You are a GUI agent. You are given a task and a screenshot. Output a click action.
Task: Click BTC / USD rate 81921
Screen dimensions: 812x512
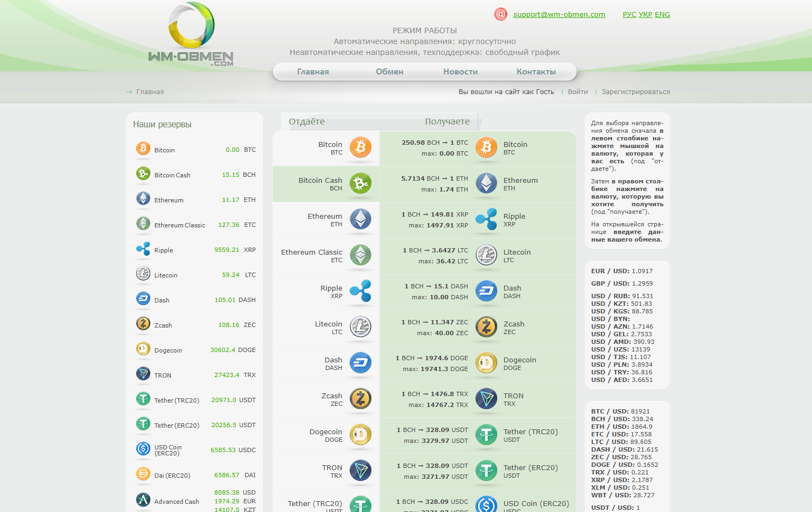pyautogui.click(x=640, y=411)
